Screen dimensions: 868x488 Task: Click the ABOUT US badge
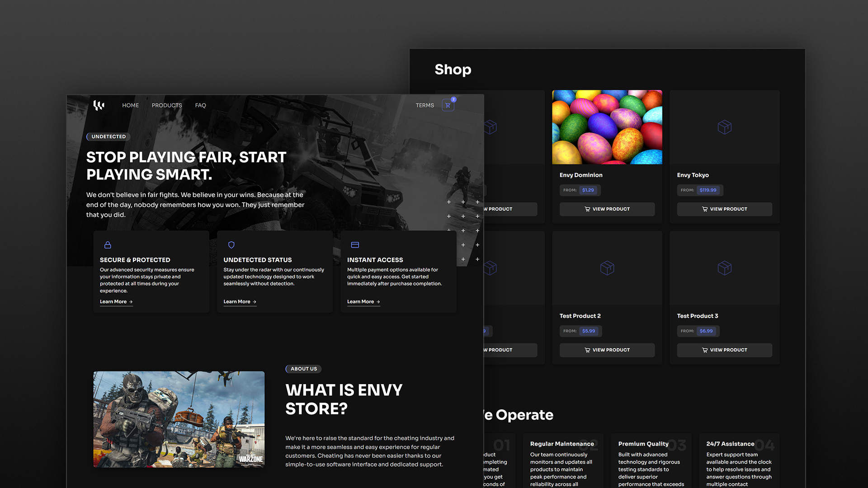(303, 369)
